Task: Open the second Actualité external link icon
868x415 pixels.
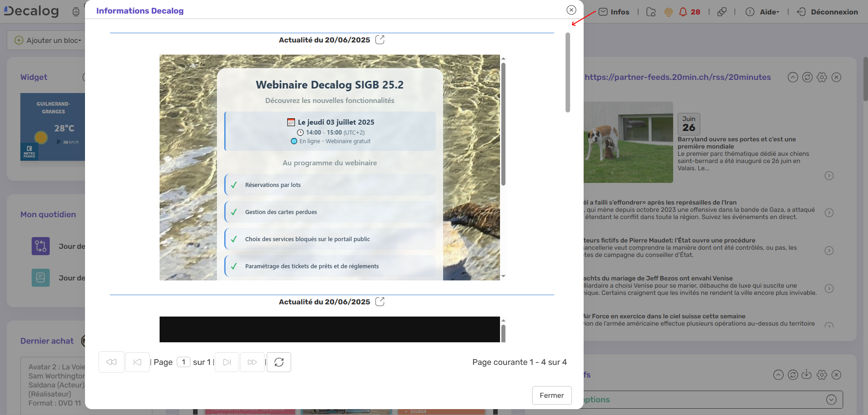Action: pos(380,302)
